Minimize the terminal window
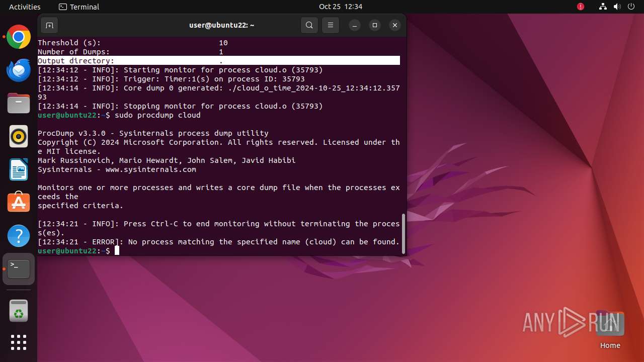 click(x=355, y=25)
